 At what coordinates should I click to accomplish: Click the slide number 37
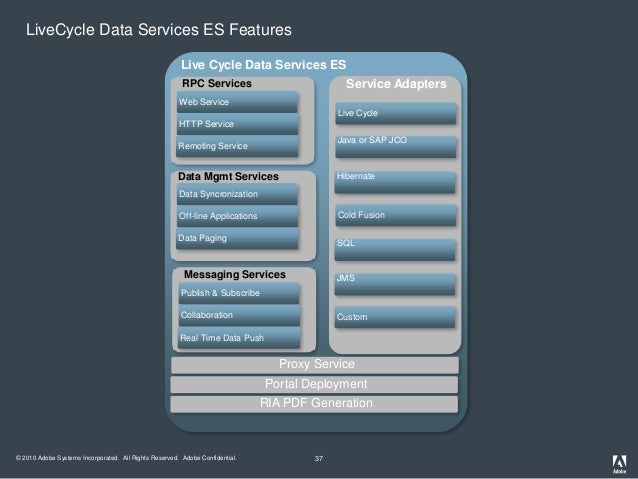click(x=319, y=459)
